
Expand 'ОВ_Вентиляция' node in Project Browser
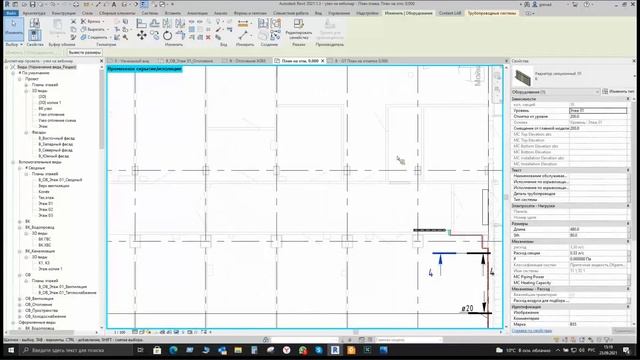20,299
